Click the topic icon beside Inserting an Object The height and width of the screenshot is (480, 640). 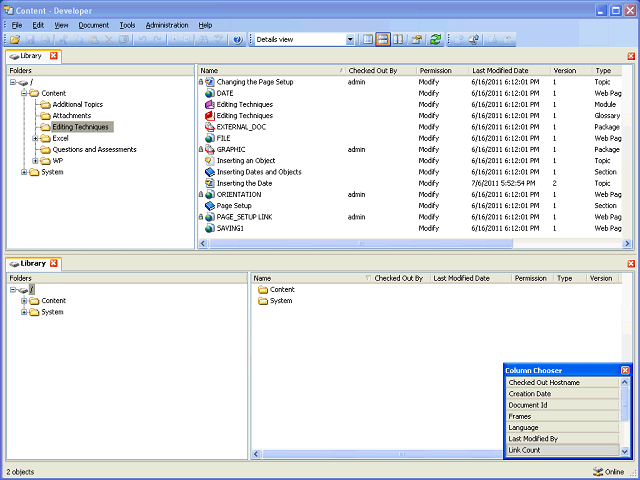(x=209, y=161)
